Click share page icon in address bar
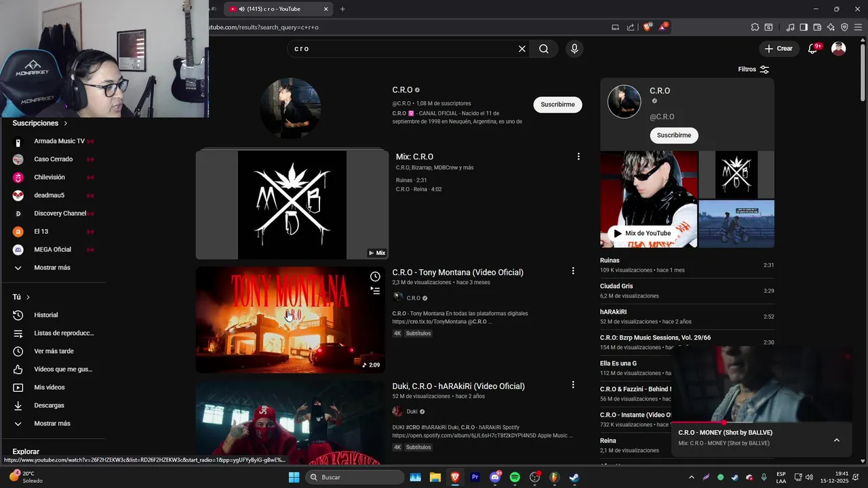Viewport: 868px width, 488px height. [x=631, y=27]
